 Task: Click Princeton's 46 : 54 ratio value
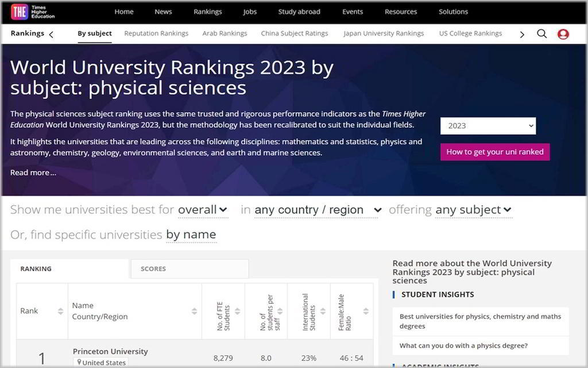click(351, 358)
